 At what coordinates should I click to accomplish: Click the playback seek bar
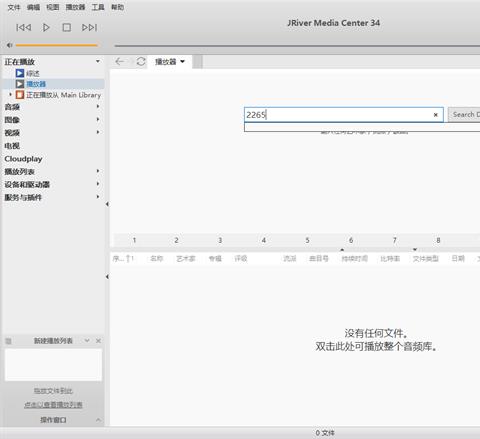297,46
